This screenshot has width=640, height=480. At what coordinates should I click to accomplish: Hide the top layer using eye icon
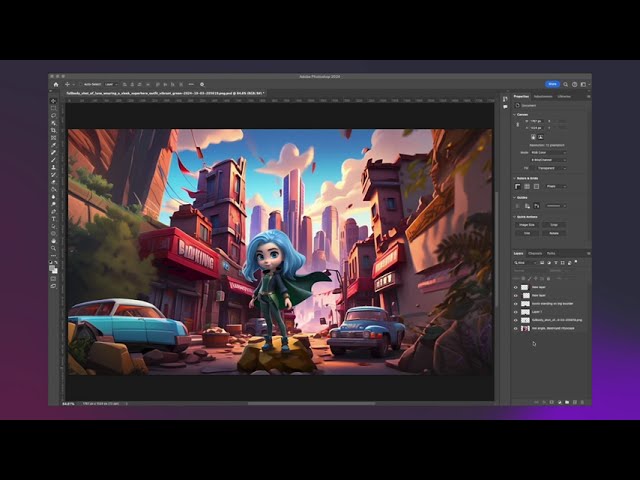pos(516,287)
